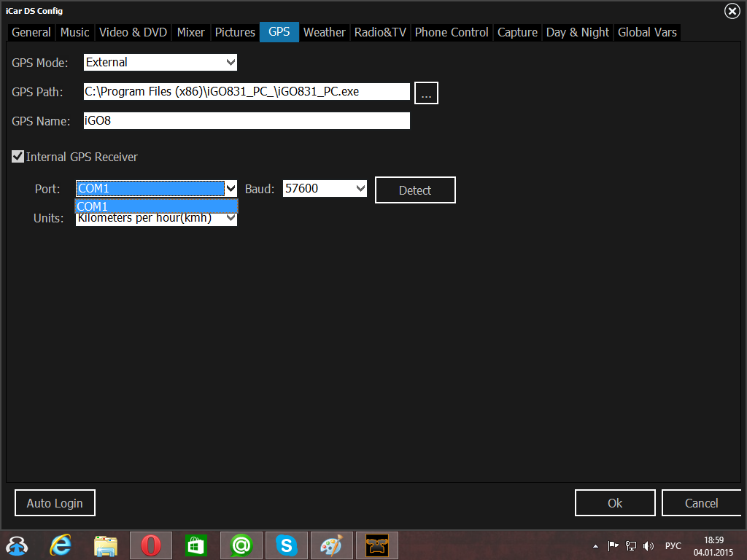
Task: Click the Cancel button
Action: coord(701,503)
